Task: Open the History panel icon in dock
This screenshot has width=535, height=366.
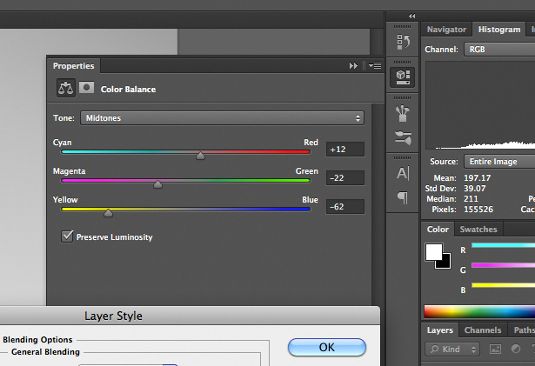Action: (403, 42)
